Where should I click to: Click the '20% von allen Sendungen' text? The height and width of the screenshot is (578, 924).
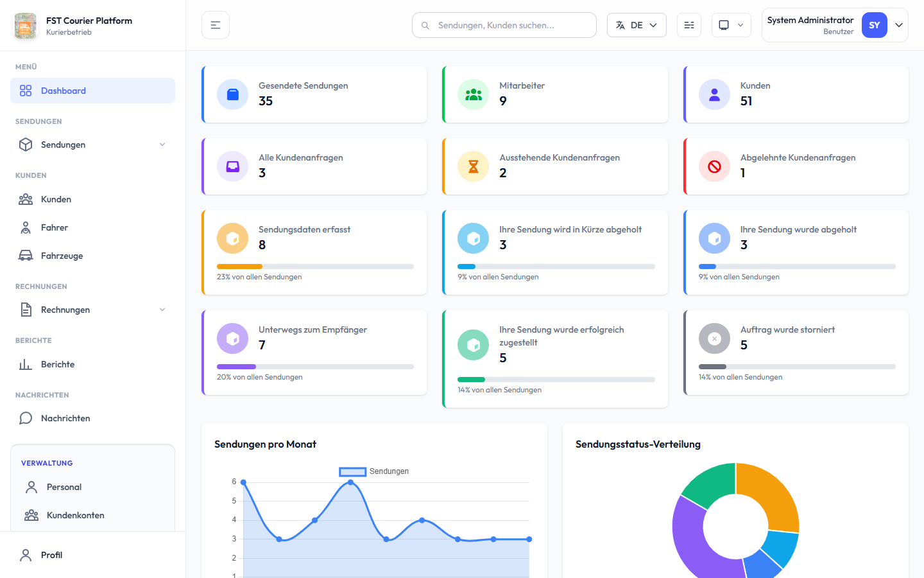(259, 377)
